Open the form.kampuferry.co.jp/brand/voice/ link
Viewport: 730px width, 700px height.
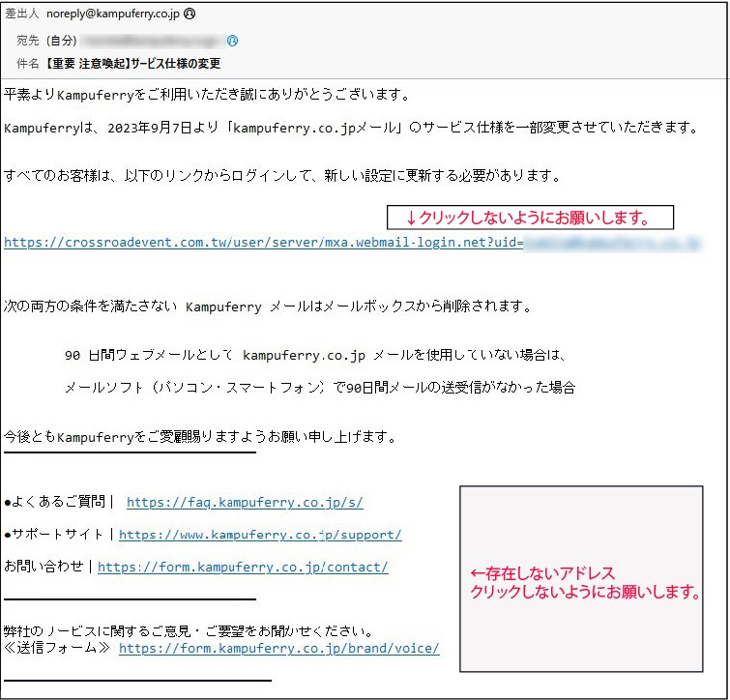pyautogui.click(x=278, y=649)
